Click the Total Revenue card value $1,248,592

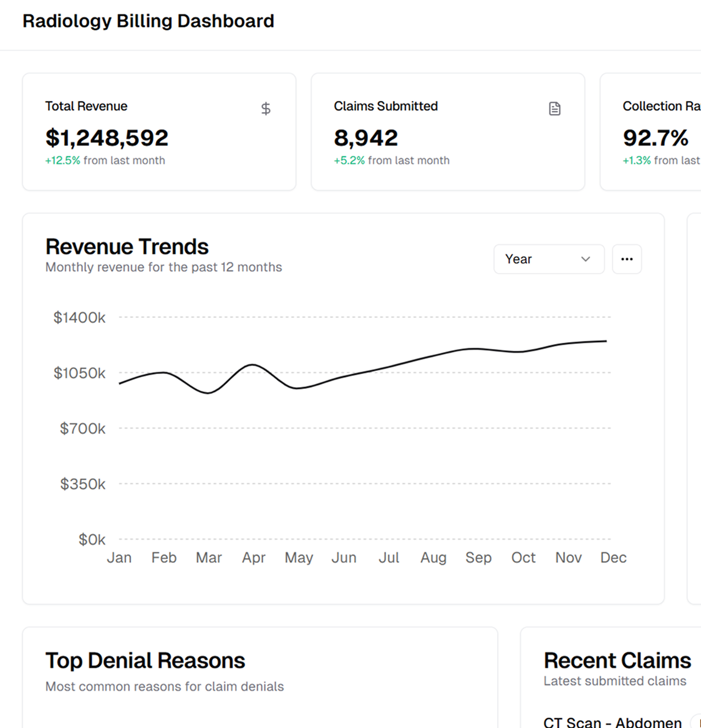107,138
